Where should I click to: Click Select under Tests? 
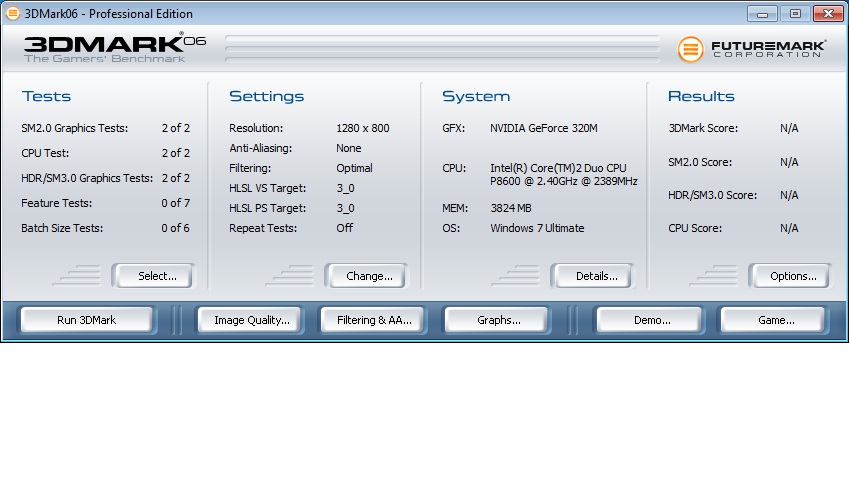coord(156,276)
